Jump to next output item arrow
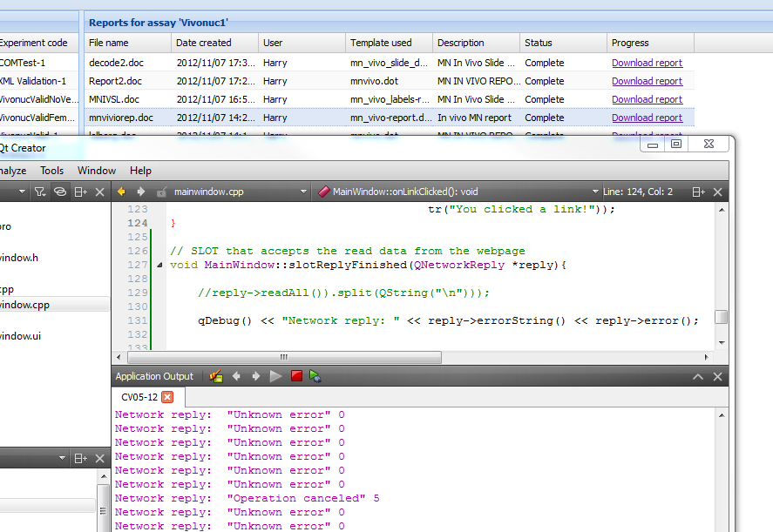Screen dimensions: 773x532 point(254,375)
